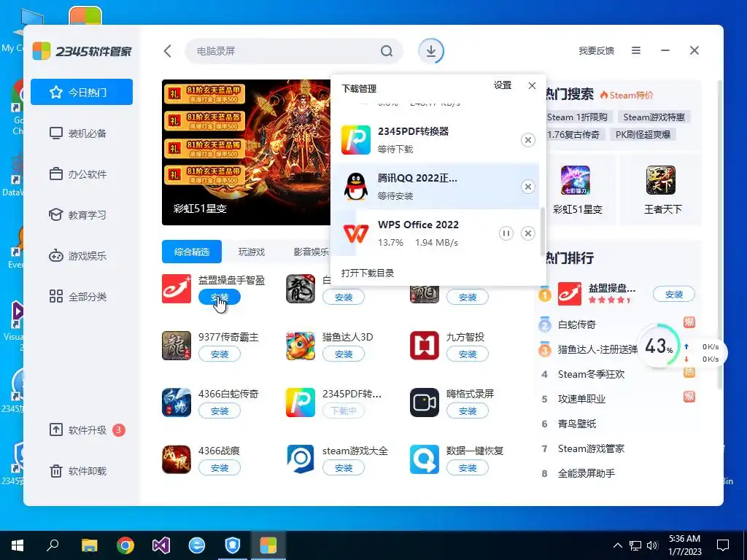This screenshot has width=747, height=560.
Task: Click the 4366白蛇传奇 game icon
Action: pos(177,402)
